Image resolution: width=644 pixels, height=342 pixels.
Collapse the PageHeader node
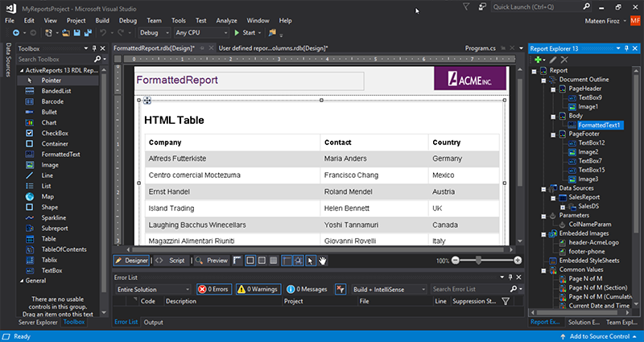[553, 89]
